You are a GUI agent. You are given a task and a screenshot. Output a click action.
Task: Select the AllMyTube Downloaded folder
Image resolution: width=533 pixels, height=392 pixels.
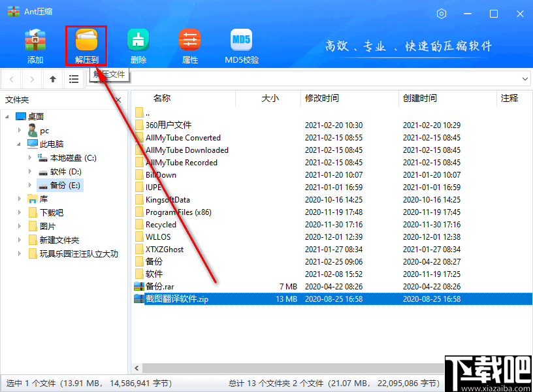coord(332,150)
